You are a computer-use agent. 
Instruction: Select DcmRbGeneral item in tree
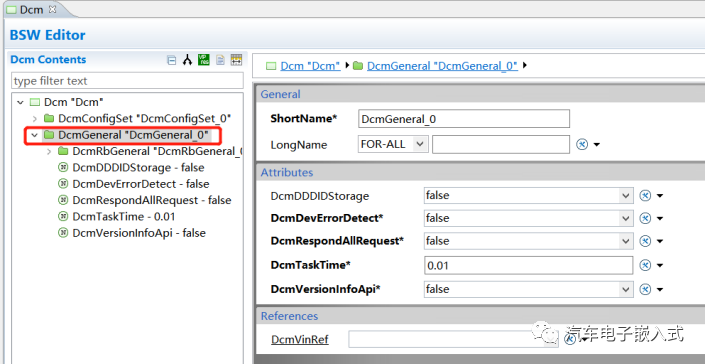pyautogui.click(x=157, y=151)
